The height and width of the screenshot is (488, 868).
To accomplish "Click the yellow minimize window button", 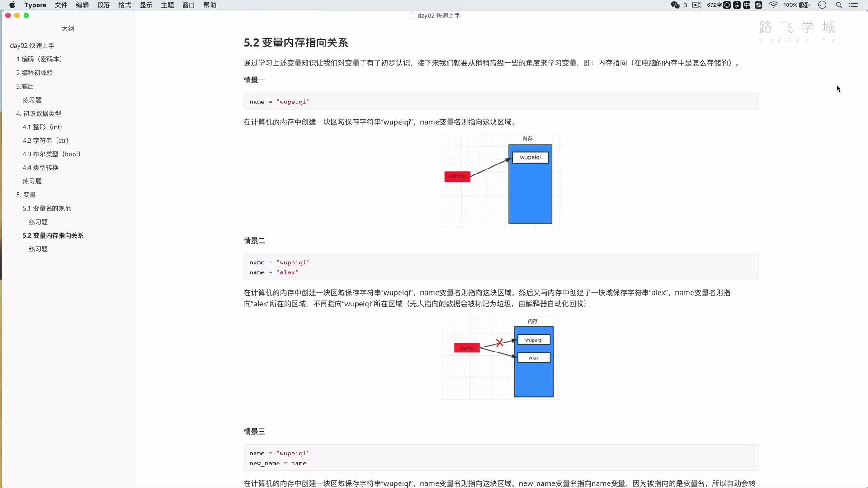I will click(x=17, y=15).
